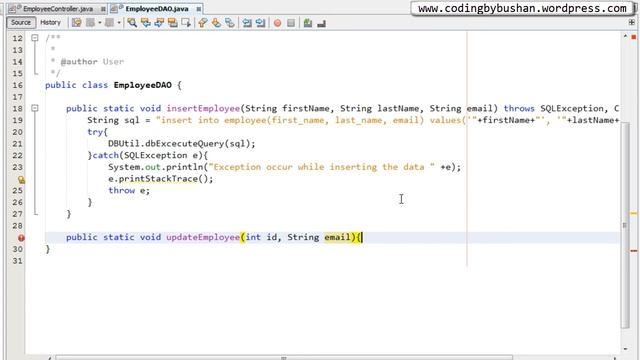Screen dimensions: 640x360
Task: Click the Find Next Occurrence icon
Action: 159,23
